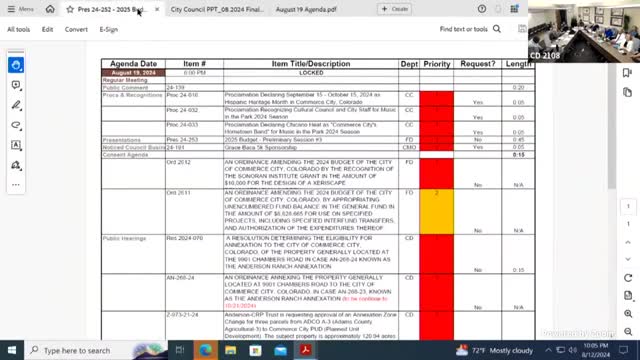Click the red priority cell for Ord 2012
This screenshot has height=360, width=640.
[x=436, y=173]
